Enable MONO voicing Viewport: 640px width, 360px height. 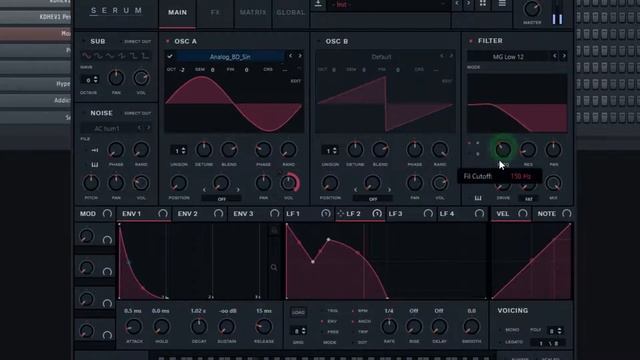coord(509,330)
